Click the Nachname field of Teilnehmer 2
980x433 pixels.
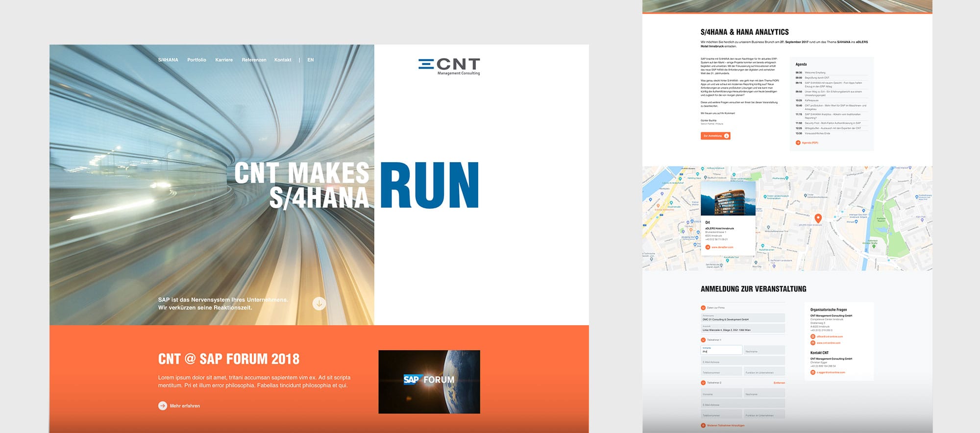[x=764, y=393]
